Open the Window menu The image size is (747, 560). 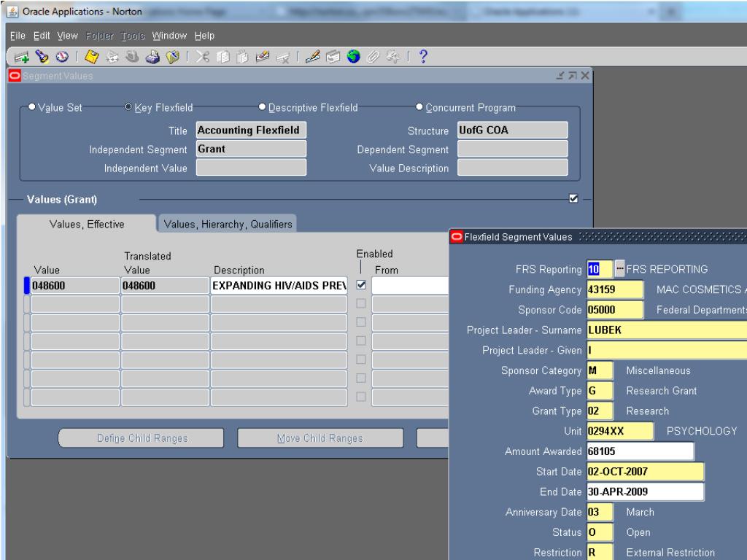tap(169, 36)
